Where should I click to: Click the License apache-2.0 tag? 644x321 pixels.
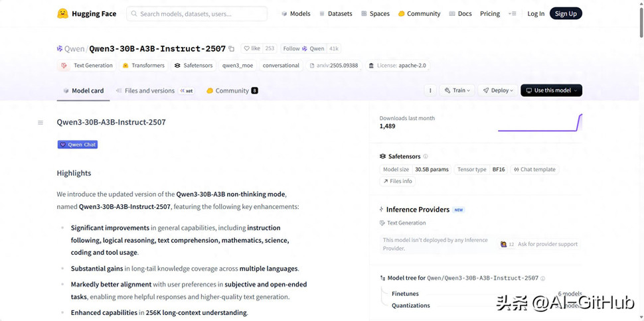(x=397, y=66)
